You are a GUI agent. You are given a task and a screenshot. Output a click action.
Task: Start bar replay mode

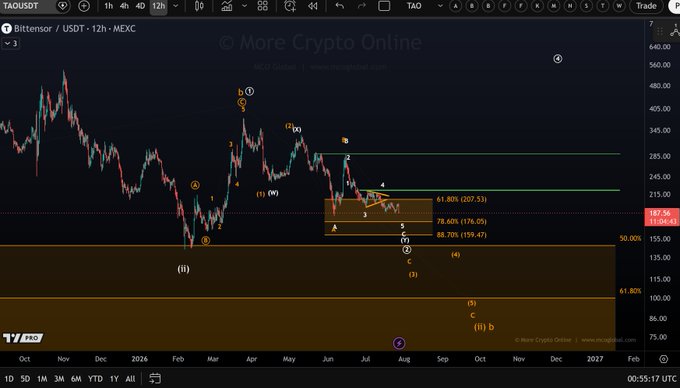312,6
